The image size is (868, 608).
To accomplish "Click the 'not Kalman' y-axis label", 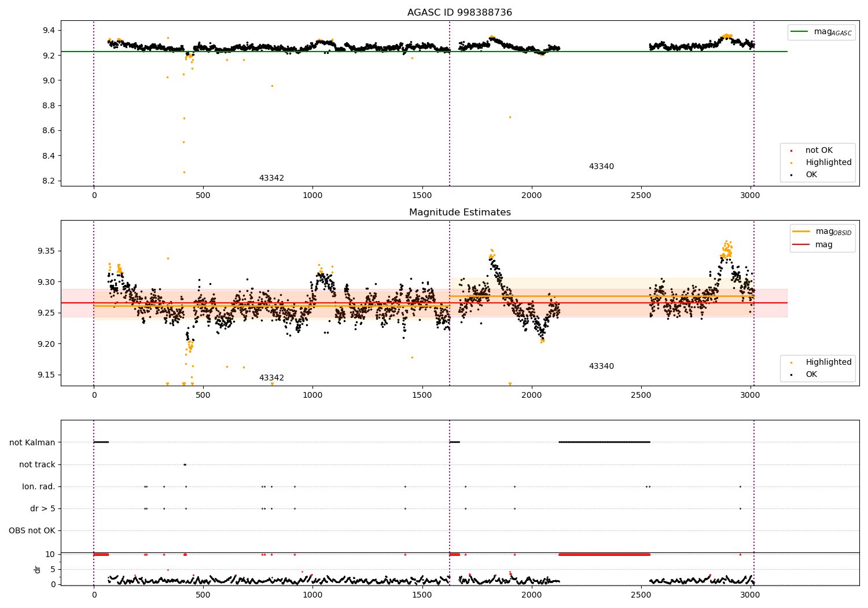I will coord(32,443).
